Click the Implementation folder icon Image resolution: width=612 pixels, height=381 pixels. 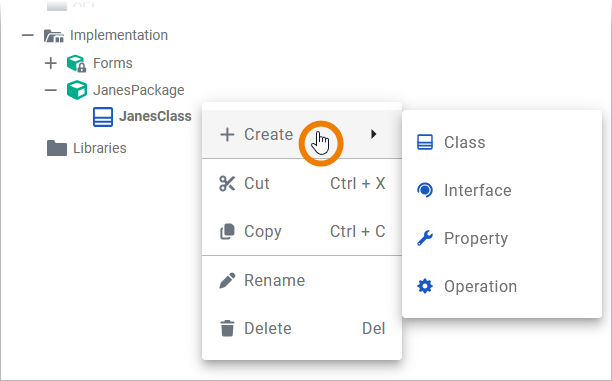click(x=54, y=36)
